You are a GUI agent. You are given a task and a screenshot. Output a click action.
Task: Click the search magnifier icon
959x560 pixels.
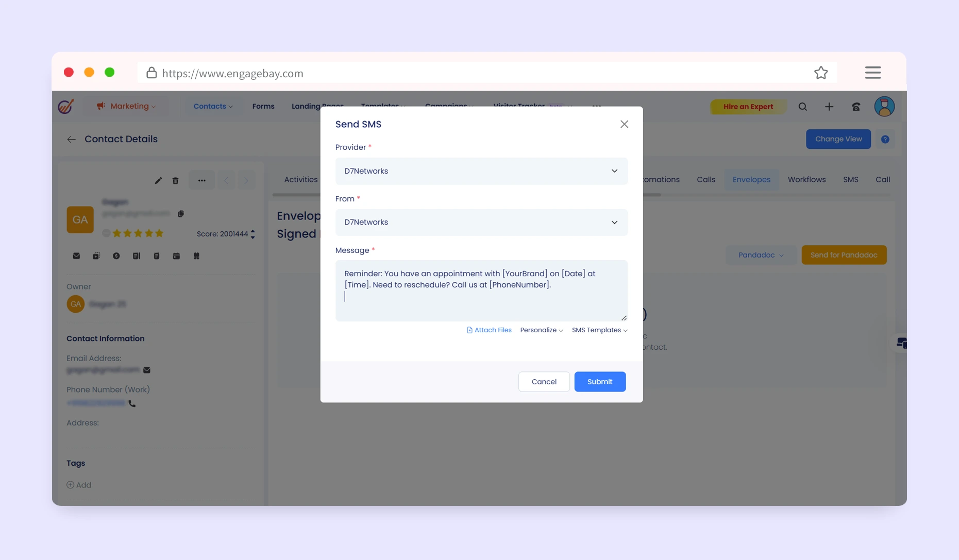[x=802, y=107]
